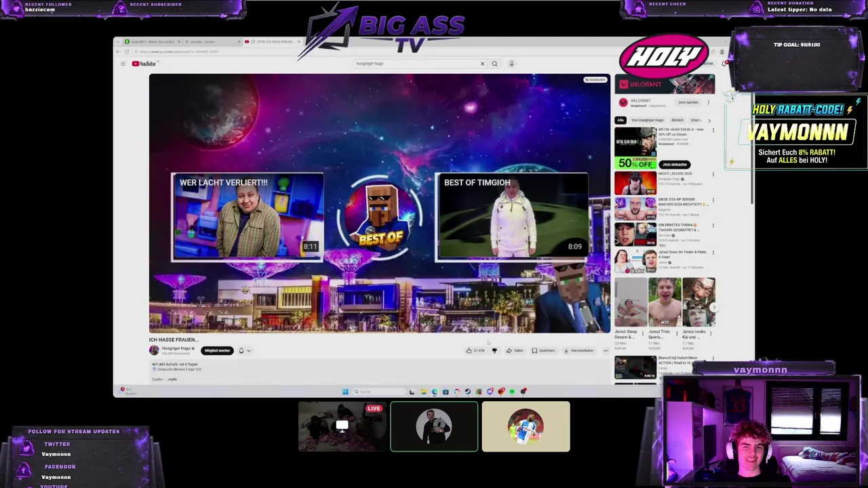Image resolution: width=868 pixels, height=488 pixels.
Task: Open options for EIN ERNSTES THEMA
Action: (x=713, y=226)
